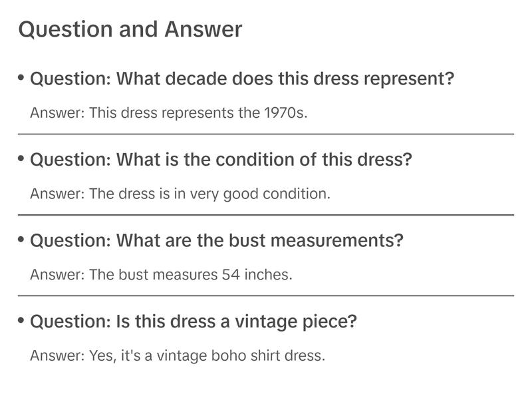The width and height of the screenshot is (532, 398).
Task: Click "54 inches" in the bust answer
Action: pos(257,274)
